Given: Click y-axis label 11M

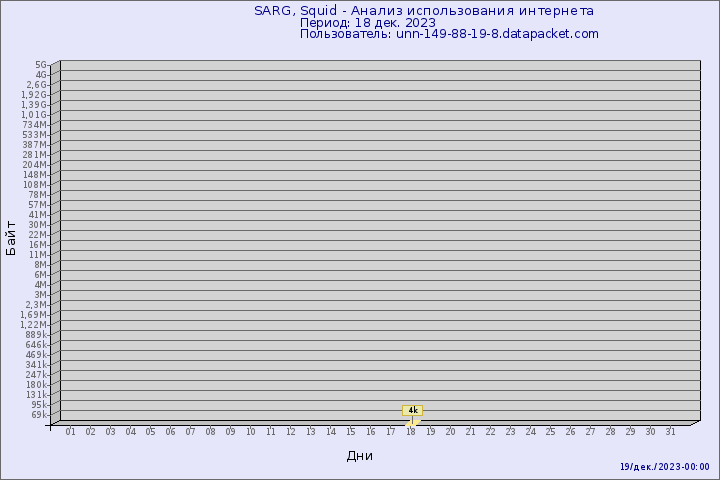Looking at the screenshot, I should point(38,255).
